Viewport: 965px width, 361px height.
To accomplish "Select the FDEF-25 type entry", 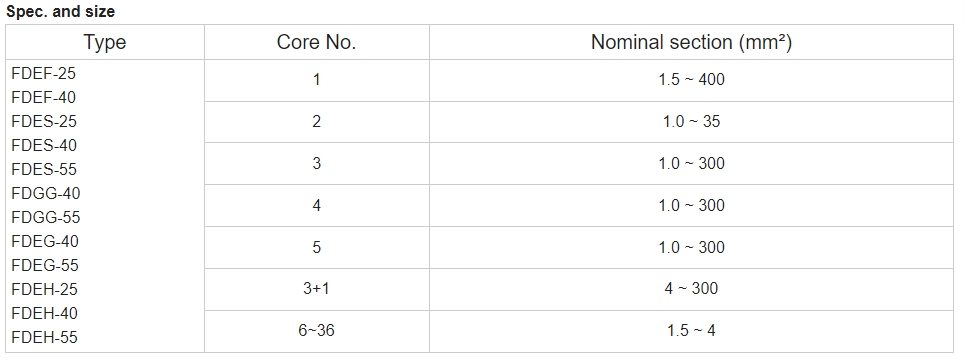I will (x=44, y=73).
